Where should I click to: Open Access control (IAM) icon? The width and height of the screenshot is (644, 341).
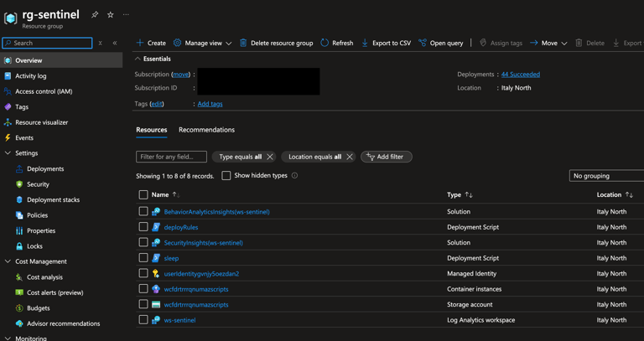(x=8, y=91)
